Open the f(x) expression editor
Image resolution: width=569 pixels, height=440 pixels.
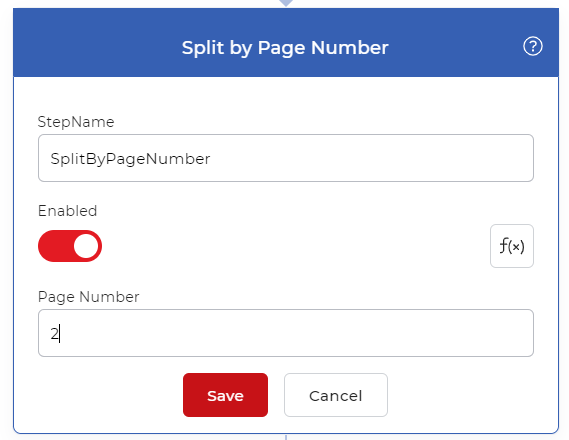512,246
